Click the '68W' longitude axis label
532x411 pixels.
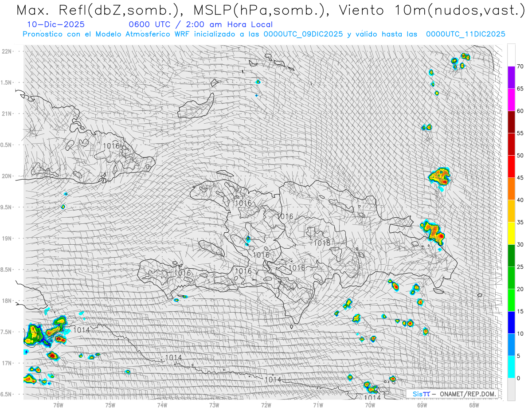474,405
